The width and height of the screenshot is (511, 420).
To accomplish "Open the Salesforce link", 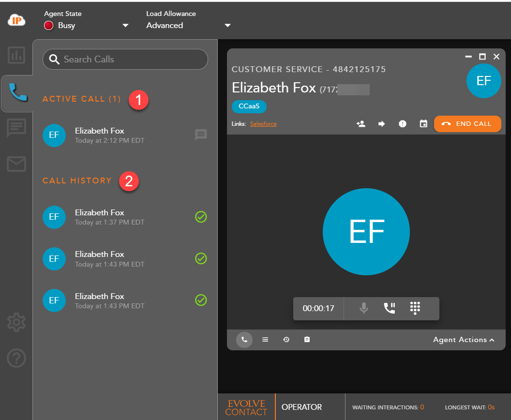I will [263, 124].
